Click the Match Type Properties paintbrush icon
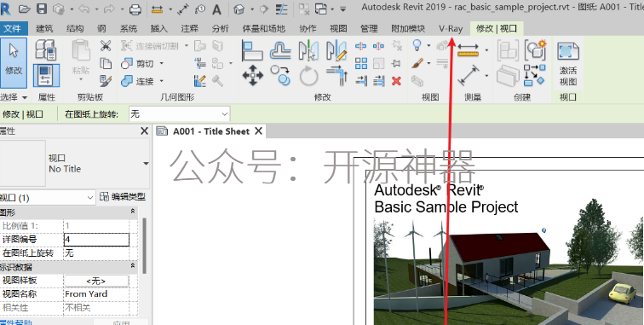Image resolution: width=644 pixels, height=325 pixels. click(x=106, y=81)
